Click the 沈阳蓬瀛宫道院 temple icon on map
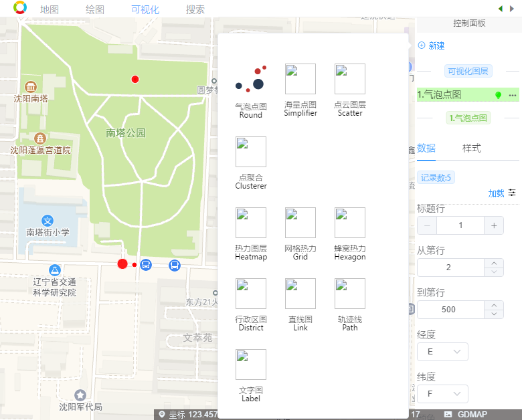Viewport: 522px width, 420px height. pyautogui.click(x=40, y=138)
